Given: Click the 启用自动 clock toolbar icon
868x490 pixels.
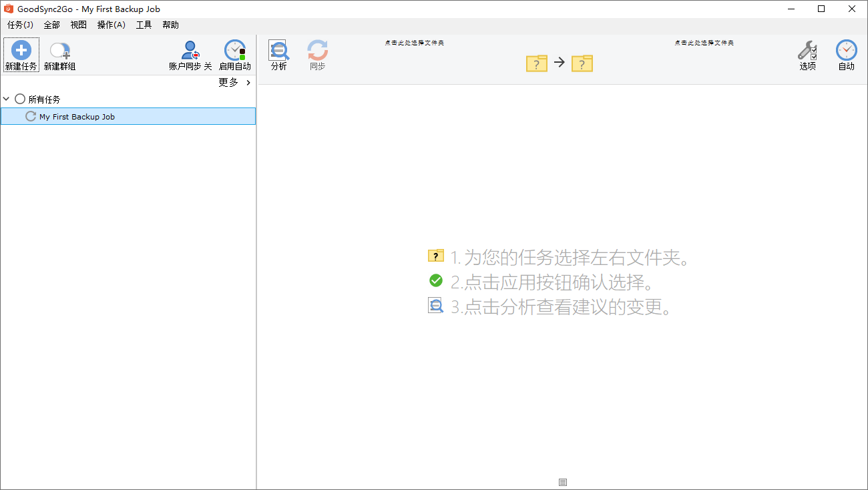Looking at the screenshot, I should tap(234, 50).
